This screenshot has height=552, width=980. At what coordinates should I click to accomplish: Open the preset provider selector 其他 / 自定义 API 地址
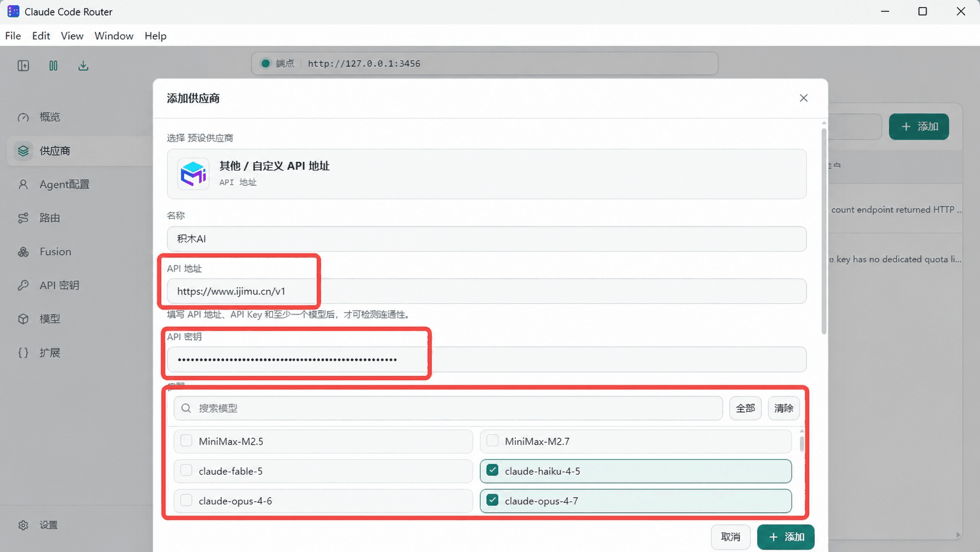(x=486, y=174)
